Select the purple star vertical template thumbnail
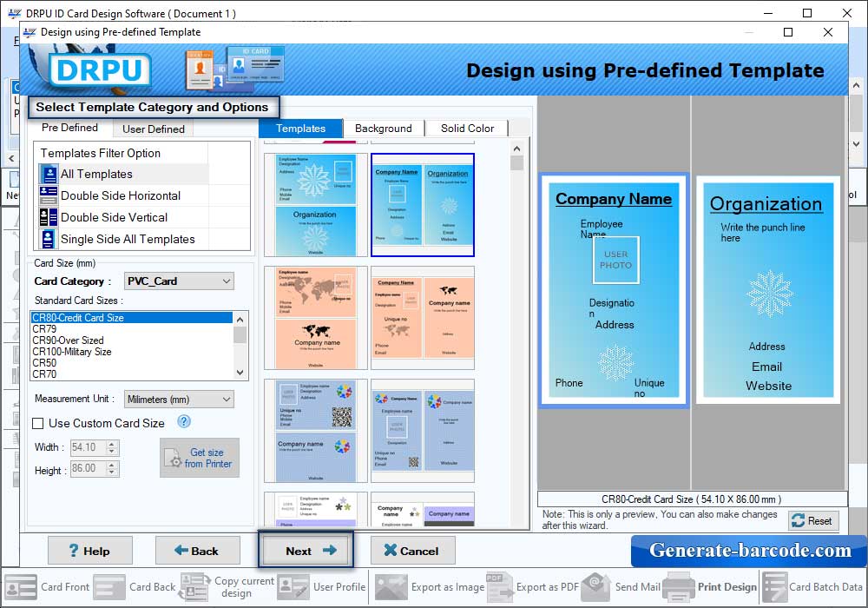This screenshot has width=868, height=608. [x=423, y=510]
